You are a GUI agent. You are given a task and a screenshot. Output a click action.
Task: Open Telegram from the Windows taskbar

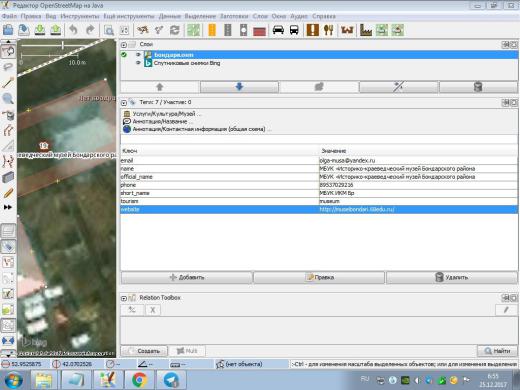172,380
